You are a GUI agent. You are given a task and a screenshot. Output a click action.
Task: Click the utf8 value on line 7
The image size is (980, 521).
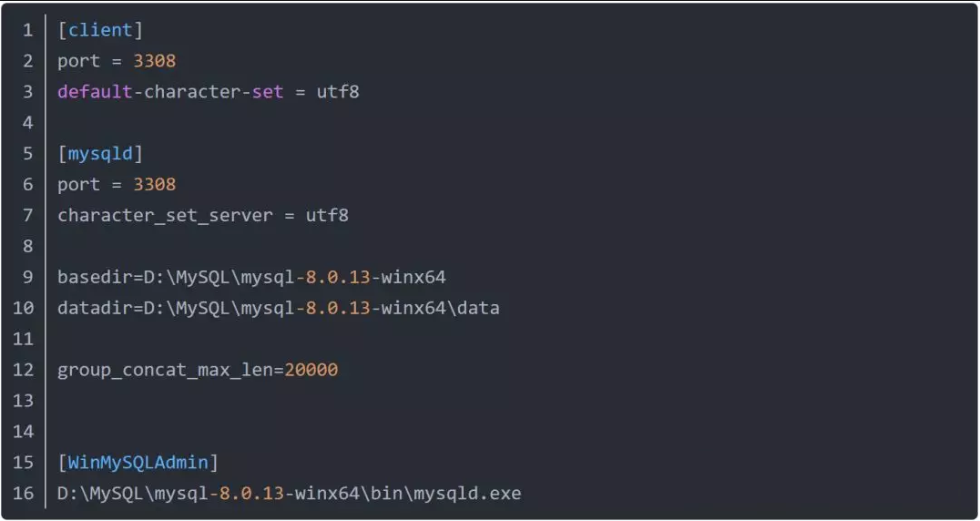[x=327, y=216]
